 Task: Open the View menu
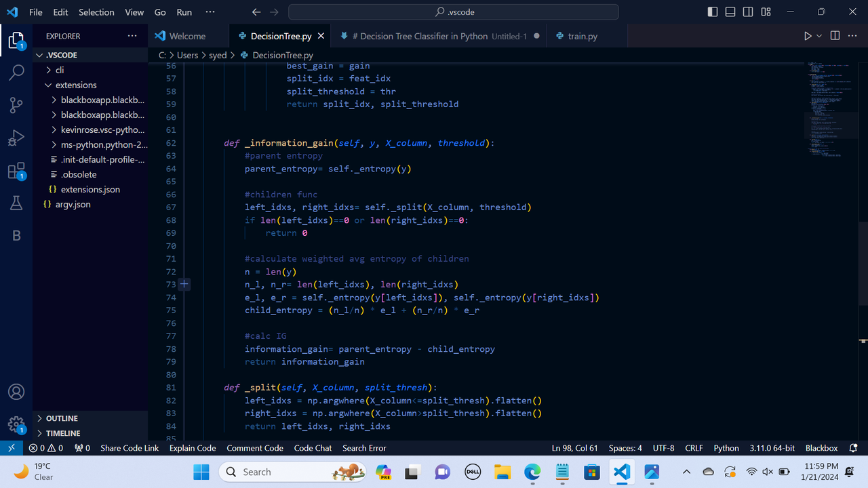pyautogui.click(x=134, y=12)
